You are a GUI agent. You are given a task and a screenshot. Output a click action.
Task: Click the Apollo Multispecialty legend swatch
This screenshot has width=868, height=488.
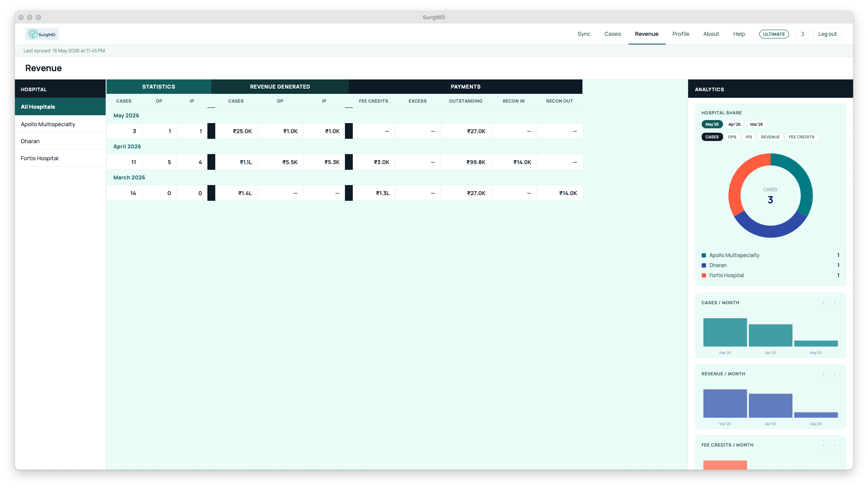point(704,255)
